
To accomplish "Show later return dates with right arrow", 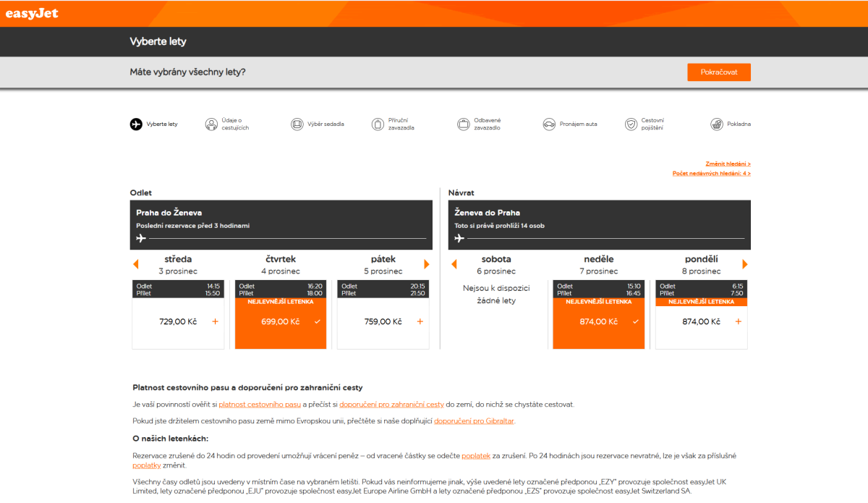I will click(745, 264).
